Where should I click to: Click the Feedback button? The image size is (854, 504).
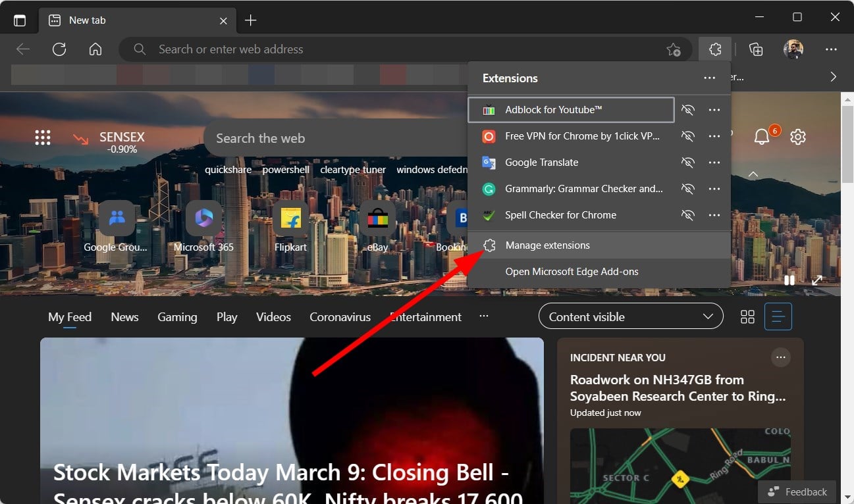point(797,491)
